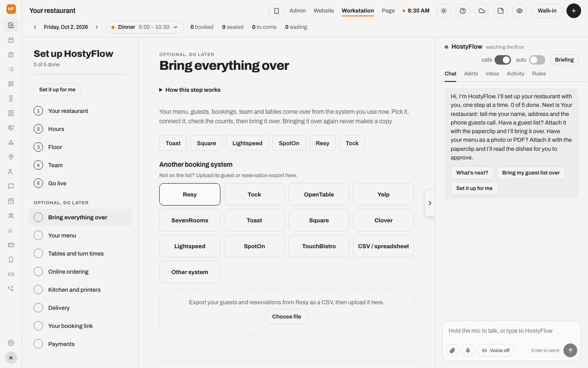
Task: Mark Your menu step circle
Action: 38,235
